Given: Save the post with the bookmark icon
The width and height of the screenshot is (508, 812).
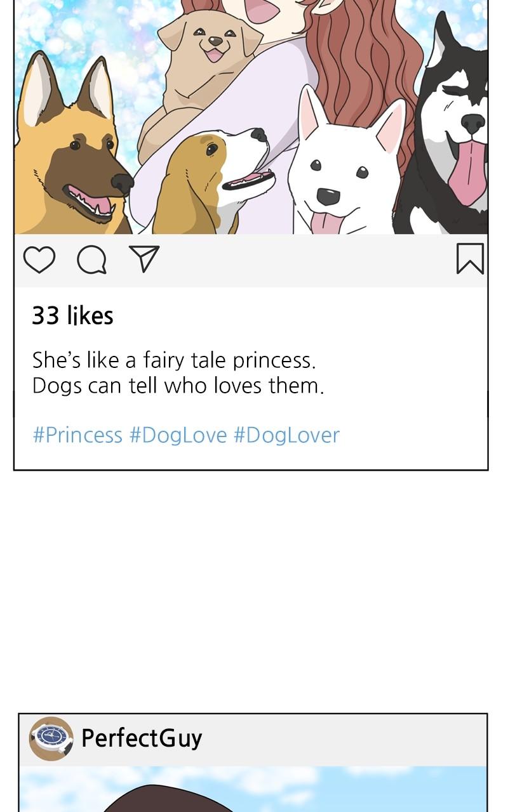Looking at the screenshot, I should tap(470, 259).
